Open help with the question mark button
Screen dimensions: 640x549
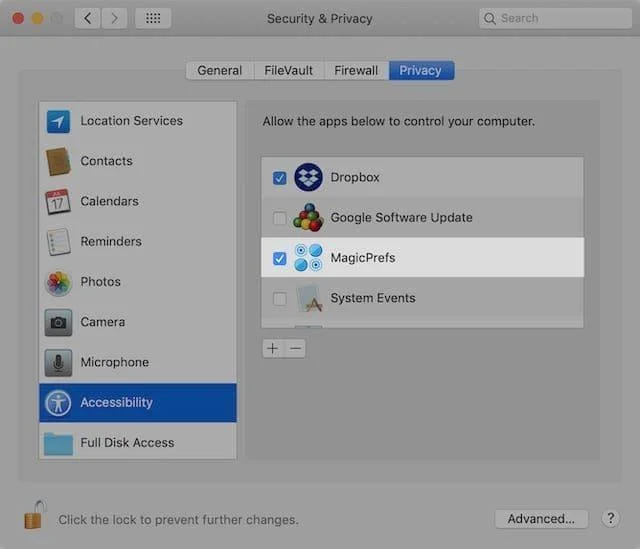coord(611,518)
